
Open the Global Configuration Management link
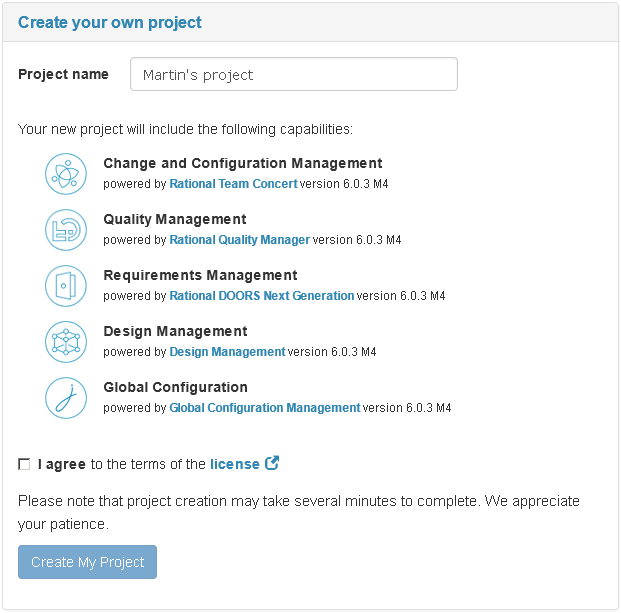[265, 407]
